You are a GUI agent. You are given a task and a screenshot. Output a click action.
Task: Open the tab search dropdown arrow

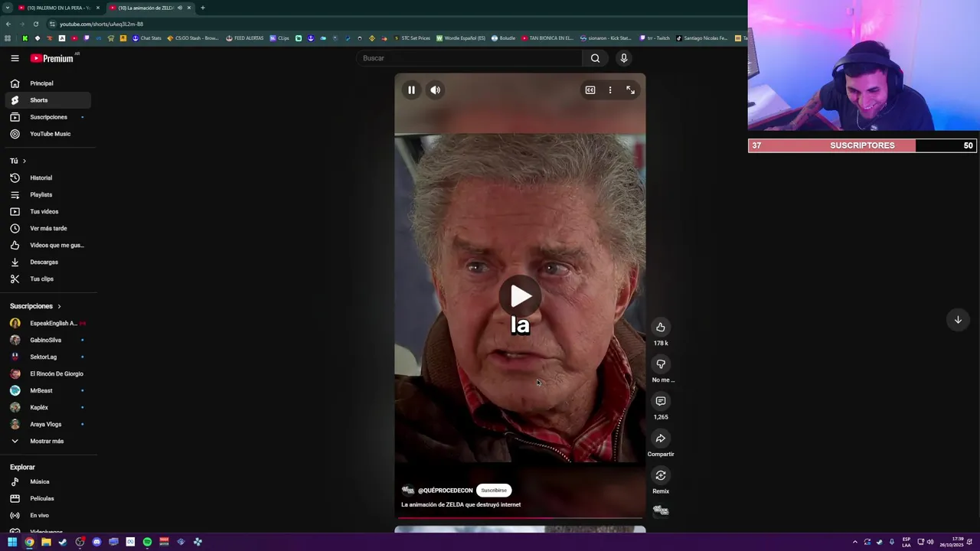pyautogui.click(x=7, y=8)
